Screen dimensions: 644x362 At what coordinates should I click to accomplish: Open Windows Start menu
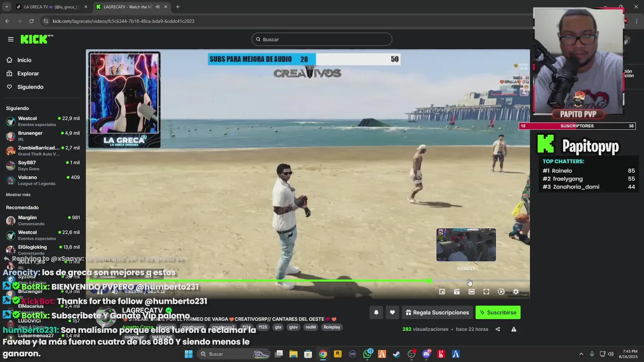click(x=189, y=354)
